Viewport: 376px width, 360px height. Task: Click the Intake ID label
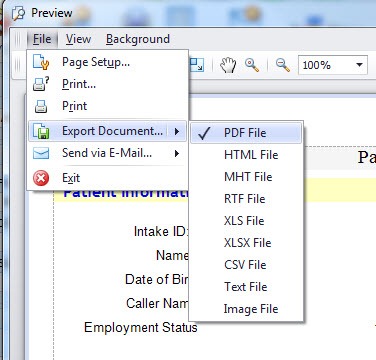coord(161,231)
